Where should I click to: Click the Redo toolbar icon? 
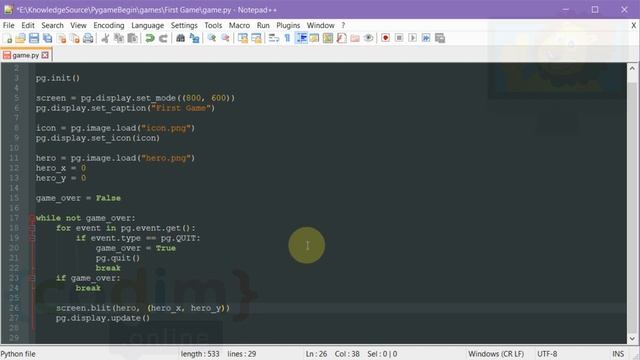coord(163,38)
